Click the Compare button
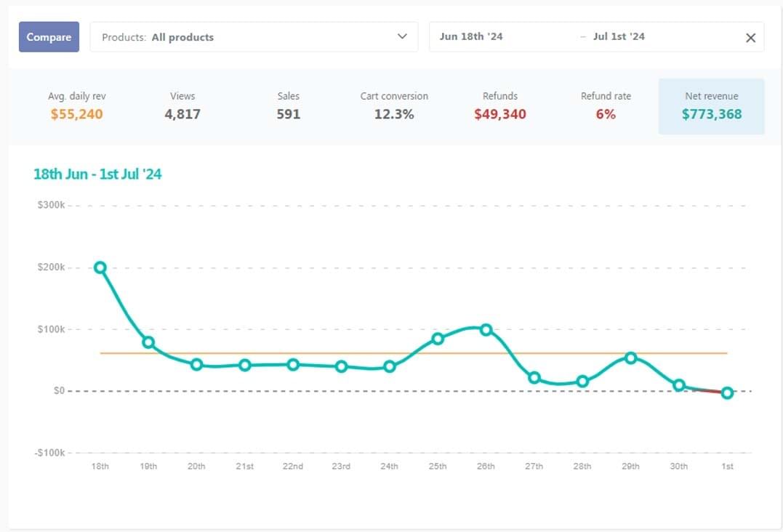 pos(49,37)
